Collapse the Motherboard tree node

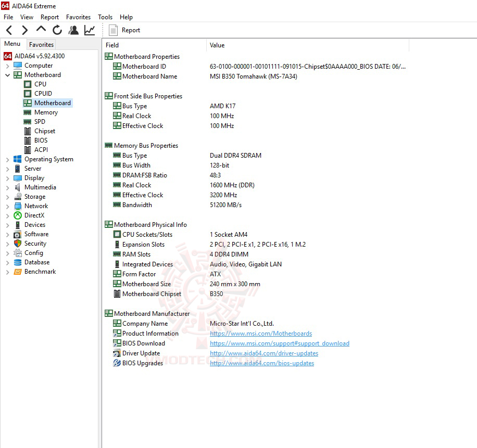pos(8,75)
